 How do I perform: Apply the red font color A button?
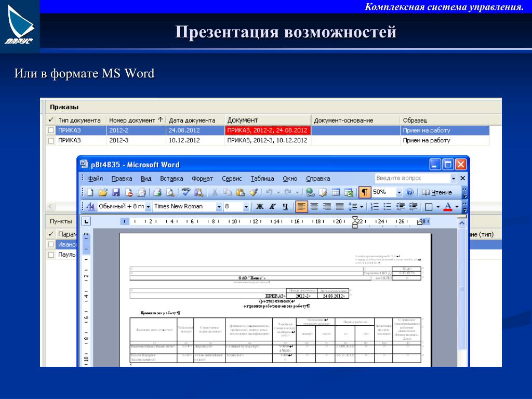pyautogui.click(x=448, y=206)
